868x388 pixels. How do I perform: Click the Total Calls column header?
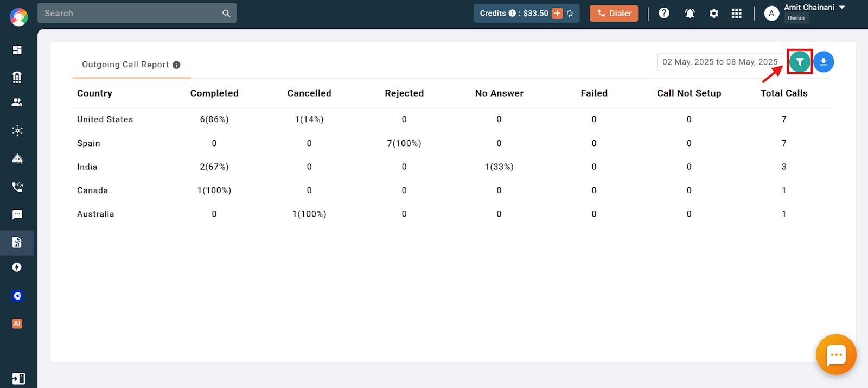pyautogui.click(x=784, y=93)
